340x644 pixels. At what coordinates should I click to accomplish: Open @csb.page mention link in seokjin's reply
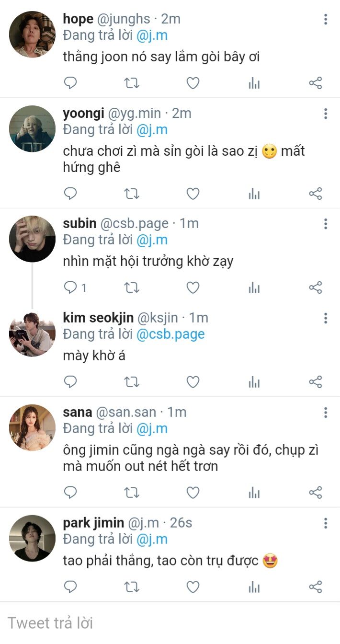tap(170, 334)
